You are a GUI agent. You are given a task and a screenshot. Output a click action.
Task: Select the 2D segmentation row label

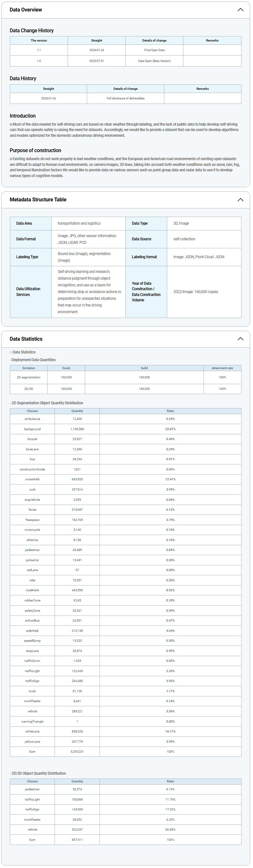(29, 377)
